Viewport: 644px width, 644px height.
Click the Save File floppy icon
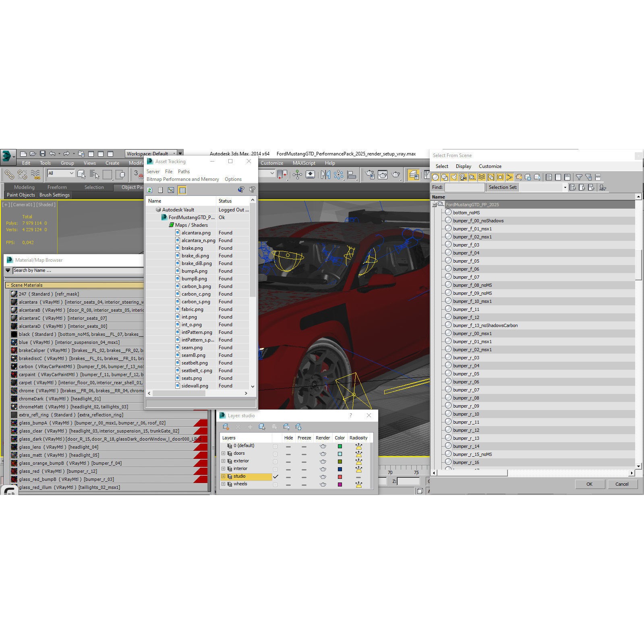[42, 153]
